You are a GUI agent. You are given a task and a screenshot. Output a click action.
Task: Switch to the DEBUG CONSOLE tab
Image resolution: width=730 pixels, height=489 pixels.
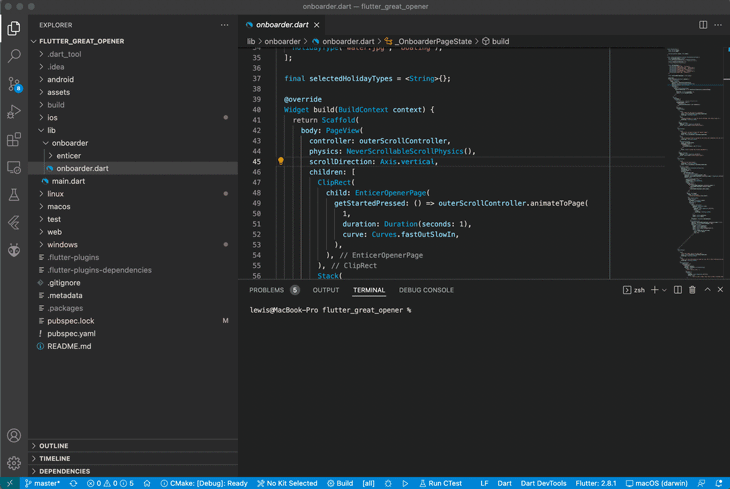tap(426, 290)
